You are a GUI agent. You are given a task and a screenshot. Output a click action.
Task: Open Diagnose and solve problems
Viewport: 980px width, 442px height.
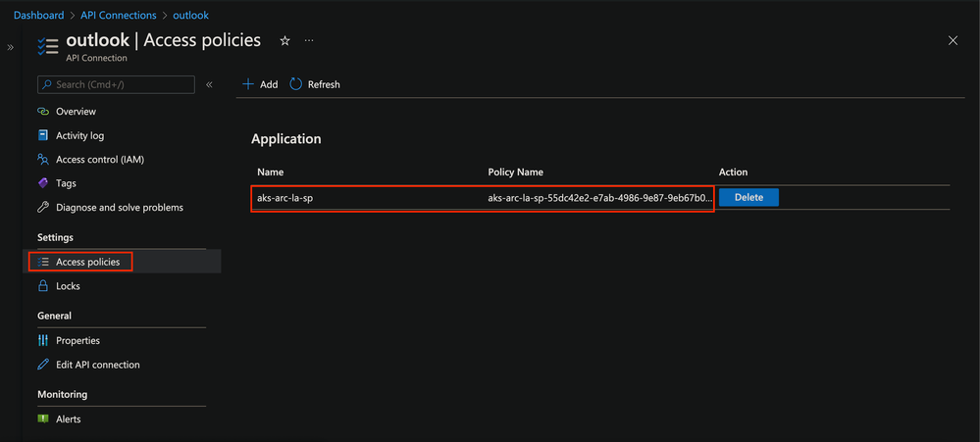point(122,207)
